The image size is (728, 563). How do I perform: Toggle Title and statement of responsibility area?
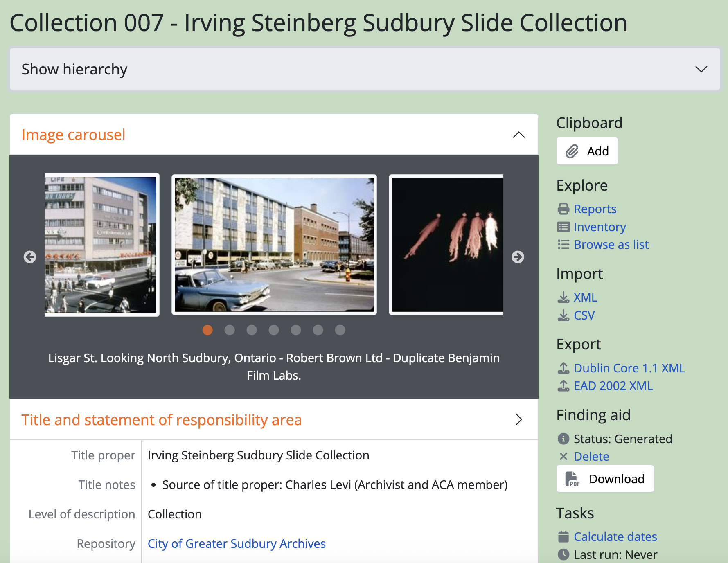click(518, 419)
